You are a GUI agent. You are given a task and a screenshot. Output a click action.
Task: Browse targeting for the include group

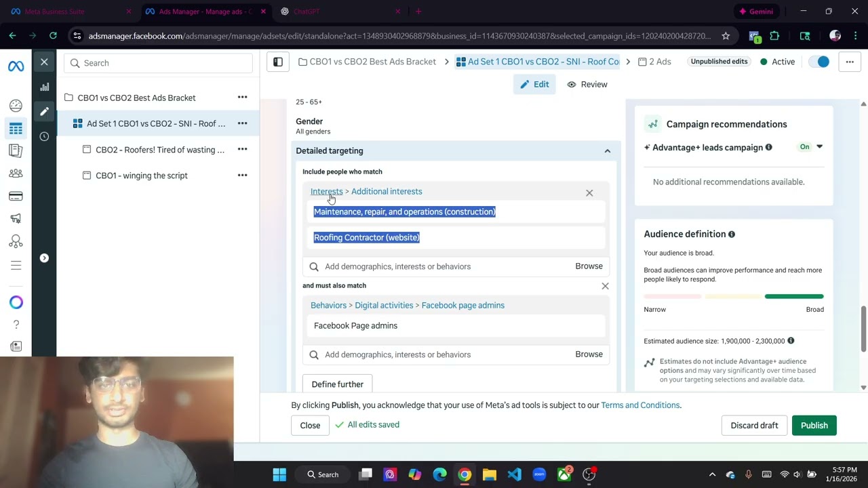pyautogui.click(x=589, y=266)
